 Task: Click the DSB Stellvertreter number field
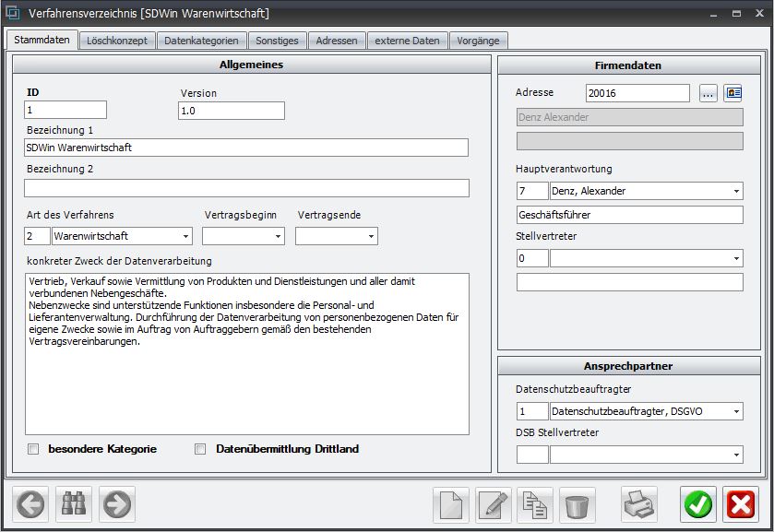coord(532,455)
